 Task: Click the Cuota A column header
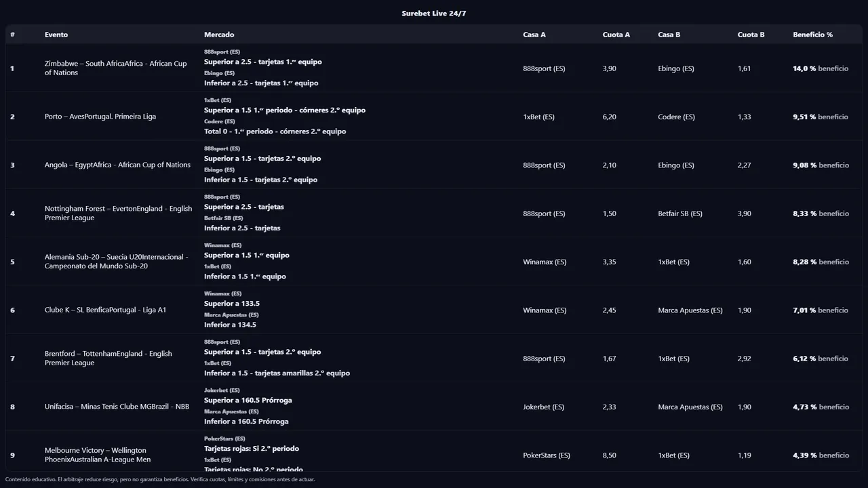click(x=616, y=35)
